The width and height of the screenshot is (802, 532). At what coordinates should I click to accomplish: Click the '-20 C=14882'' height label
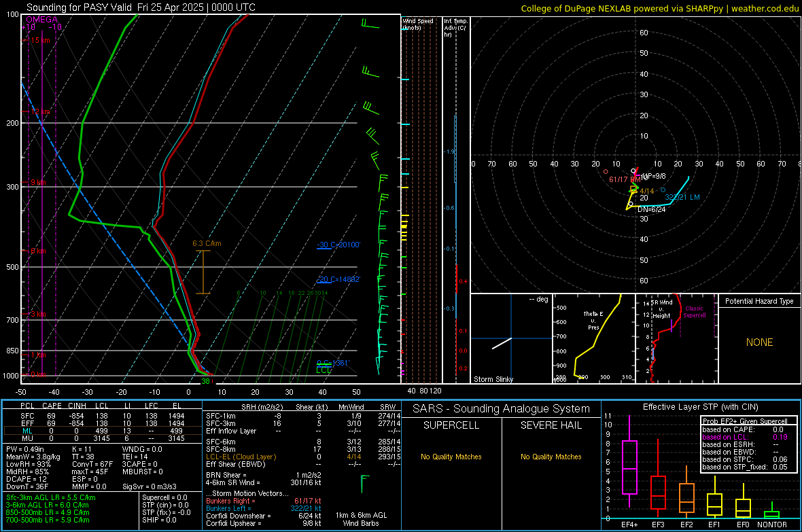(338, 280)
